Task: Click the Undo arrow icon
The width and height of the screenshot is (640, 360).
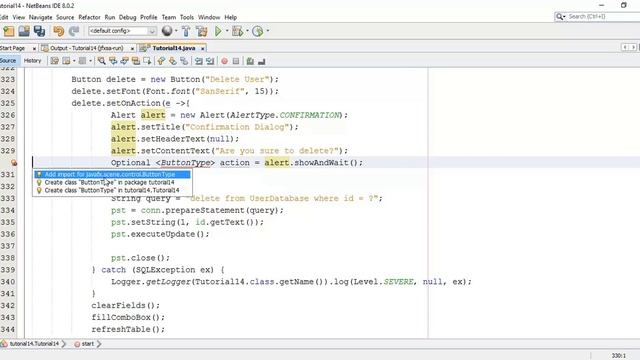Action: 59,31
